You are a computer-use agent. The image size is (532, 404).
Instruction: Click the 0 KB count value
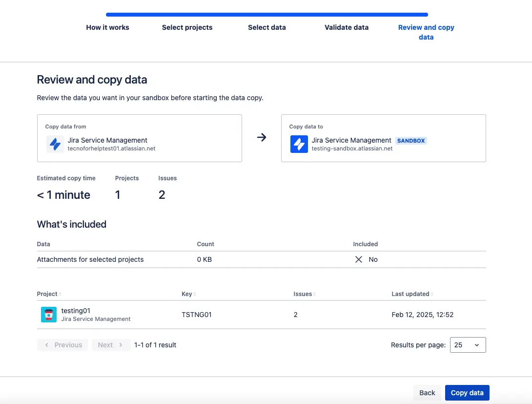204,259
